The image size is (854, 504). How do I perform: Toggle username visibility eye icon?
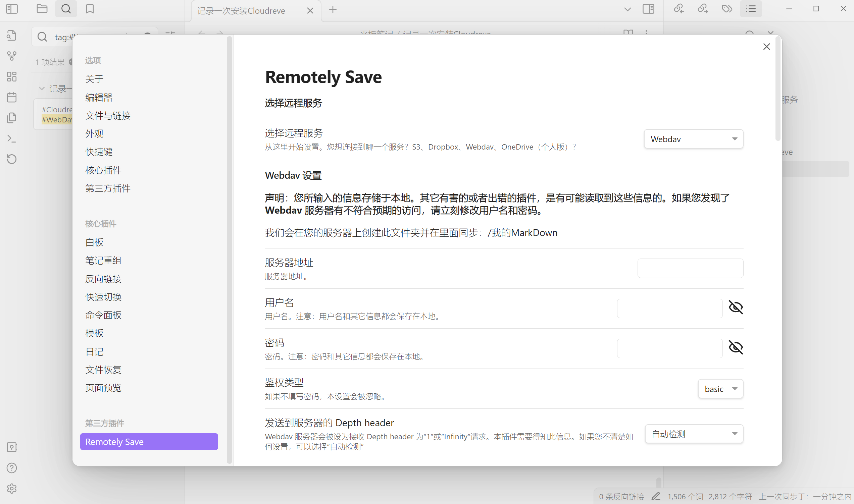click(736, 307)
